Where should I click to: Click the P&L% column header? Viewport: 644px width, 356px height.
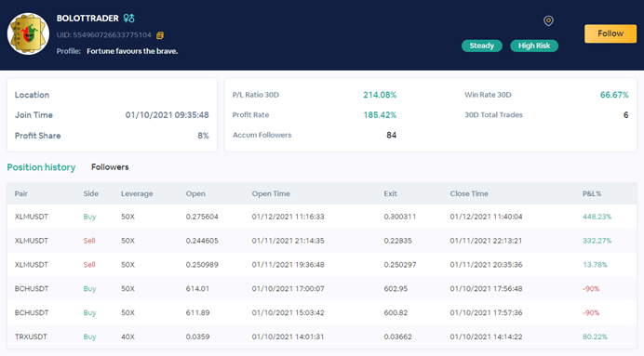(592, 193)
